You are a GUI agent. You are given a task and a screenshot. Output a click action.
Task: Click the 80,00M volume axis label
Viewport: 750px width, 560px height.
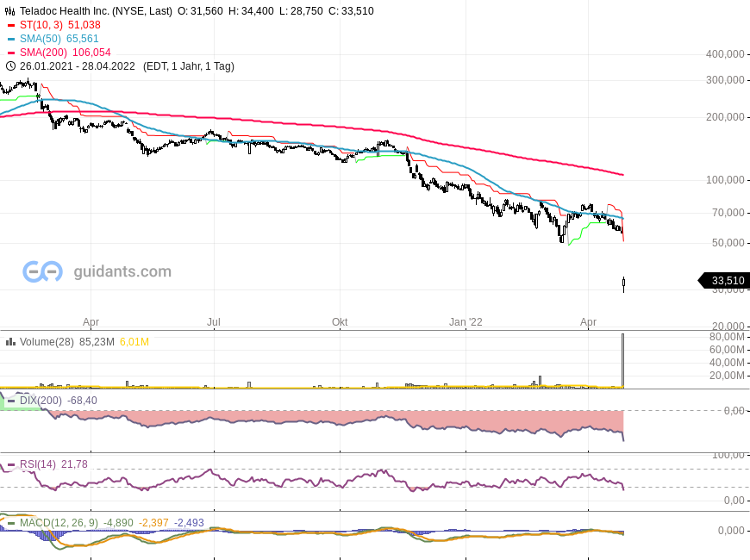point(727,337)
